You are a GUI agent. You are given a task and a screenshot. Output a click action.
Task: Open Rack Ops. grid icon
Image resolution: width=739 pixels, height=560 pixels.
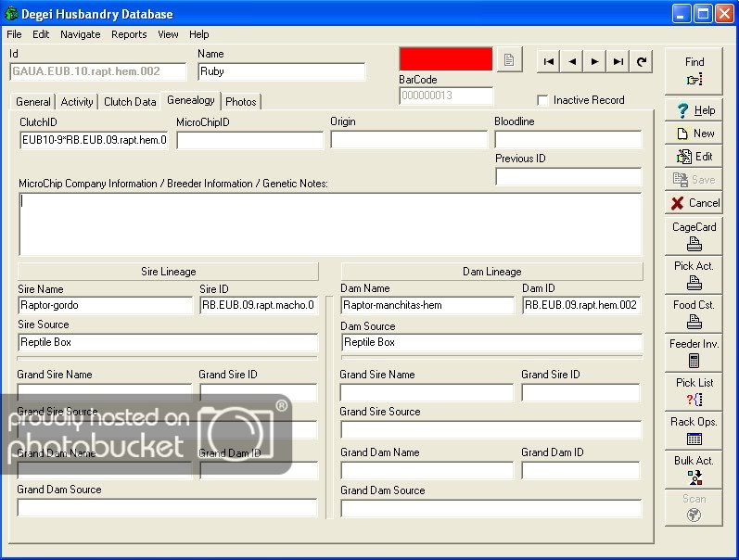pos(694,430)
